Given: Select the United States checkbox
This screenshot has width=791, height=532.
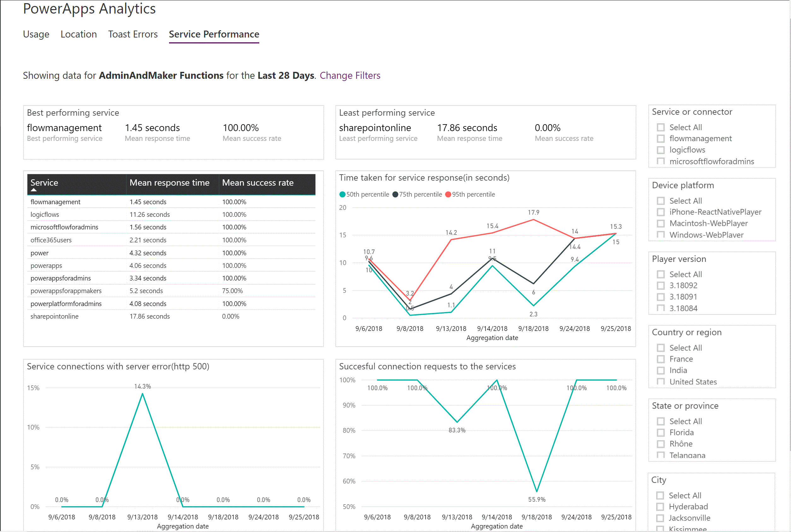Looking at the screenshot, I should click(660, 381).
